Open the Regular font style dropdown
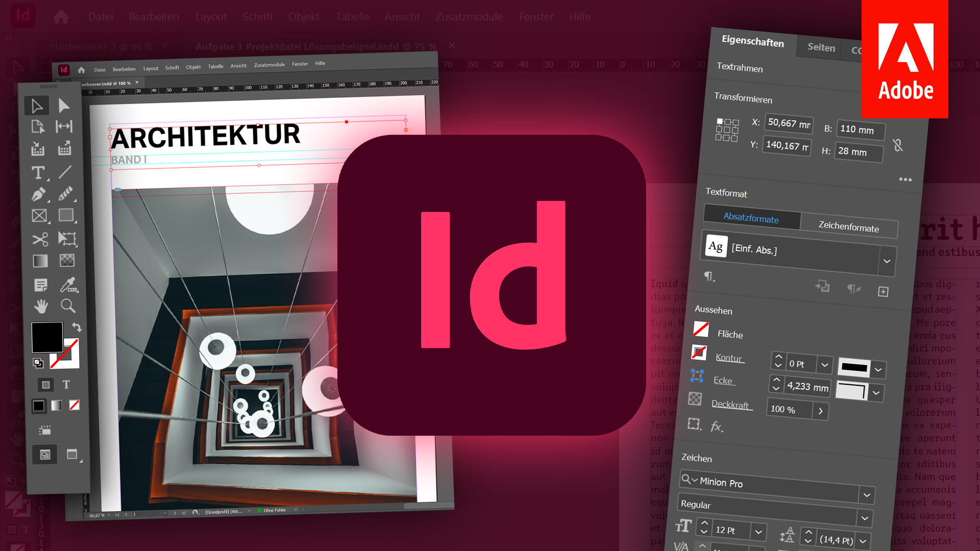 [x=865, y=518]
